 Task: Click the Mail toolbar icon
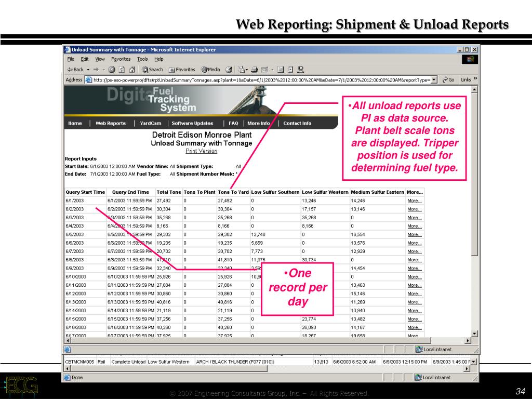(243, 70)
